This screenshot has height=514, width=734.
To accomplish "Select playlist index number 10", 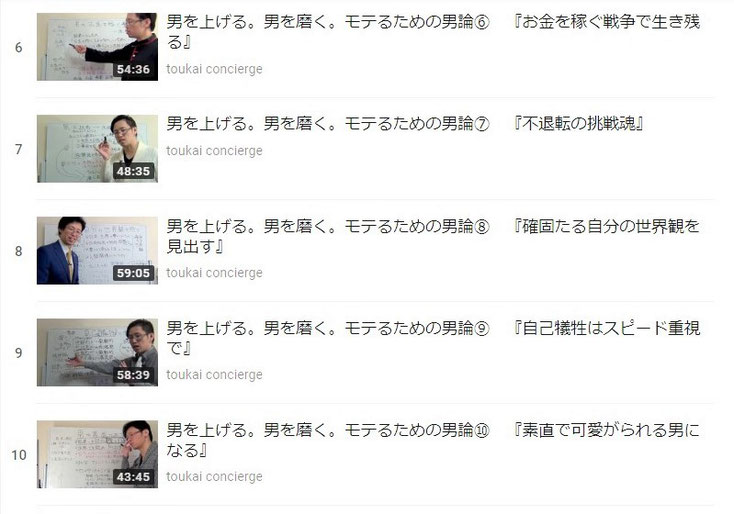I will (x=19, y=455).
